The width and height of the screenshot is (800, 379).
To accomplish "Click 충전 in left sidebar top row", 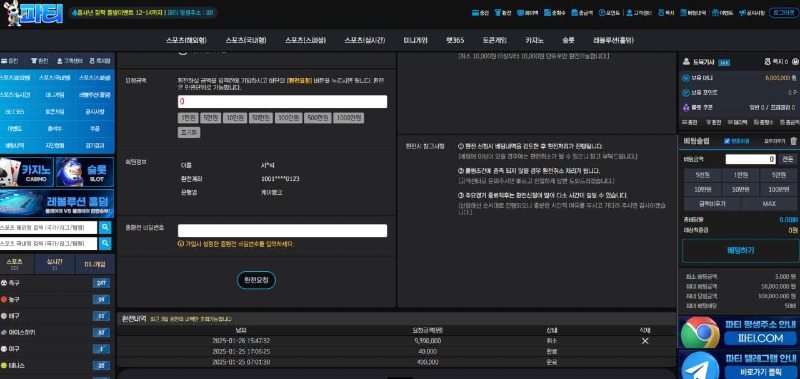I will click(x=10, y=61).
